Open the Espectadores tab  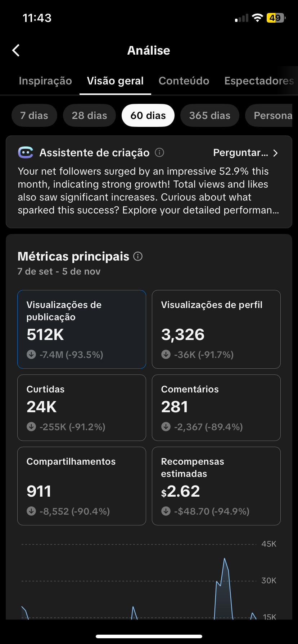click(x=259, y=81)
